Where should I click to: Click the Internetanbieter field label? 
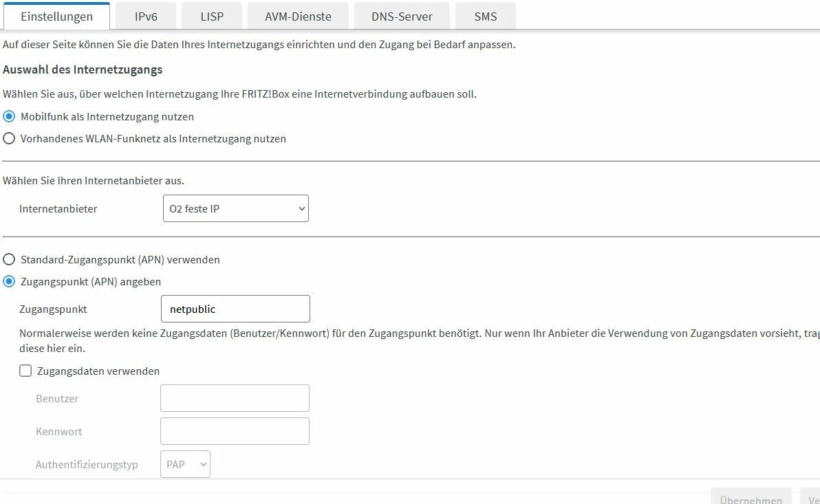(x=58, y=208)
